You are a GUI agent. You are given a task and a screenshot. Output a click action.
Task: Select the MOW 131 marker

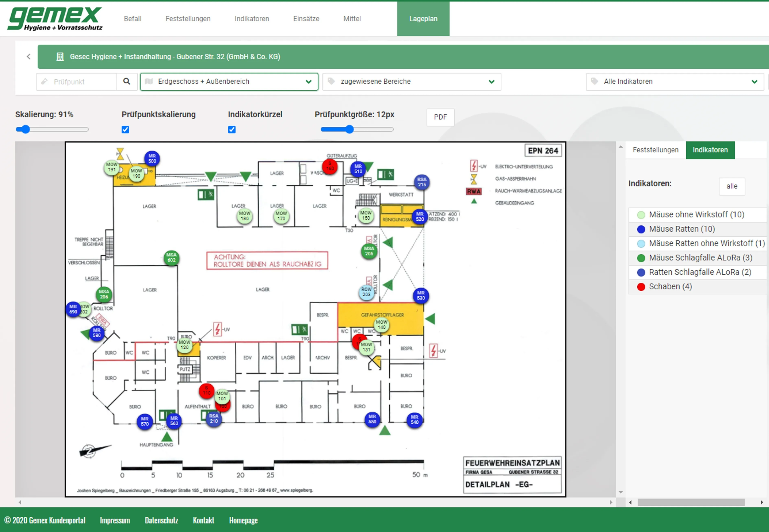(366, 347)
